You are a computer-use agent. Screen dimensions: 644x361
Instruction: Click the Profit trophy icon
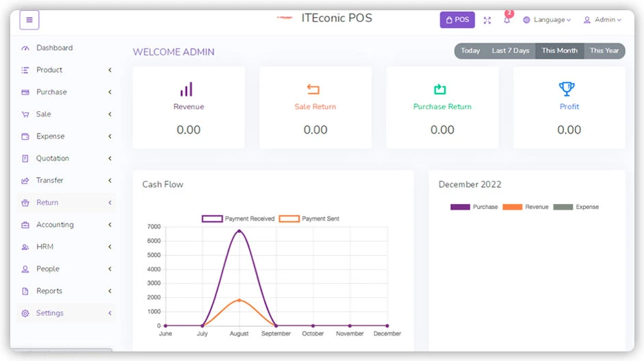[x=567, y=89]
